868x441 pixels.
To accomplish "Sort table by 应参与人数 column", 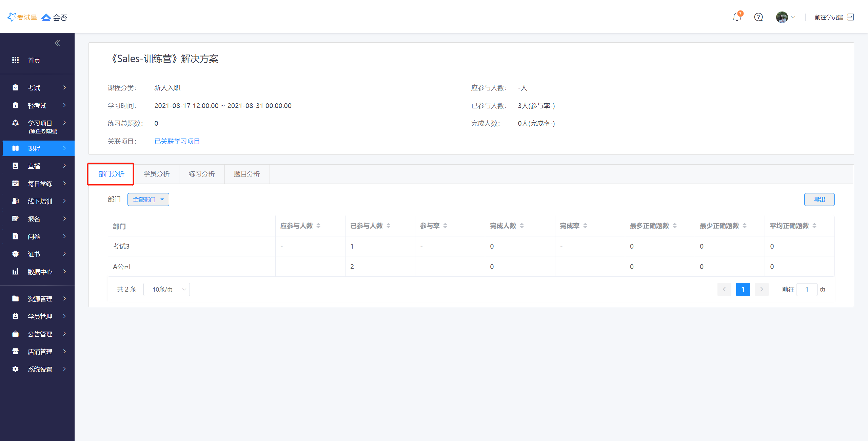I will [318, 226].
